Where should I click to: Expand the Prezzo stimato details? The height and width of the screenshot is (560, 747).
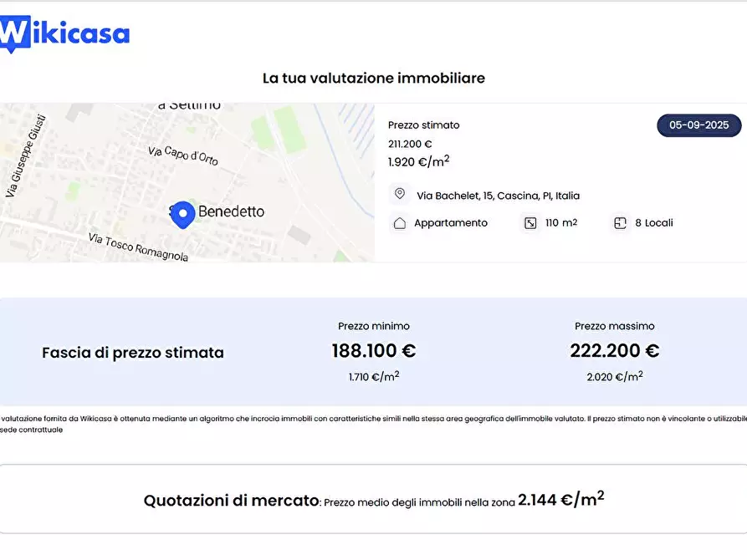[423, 125]
